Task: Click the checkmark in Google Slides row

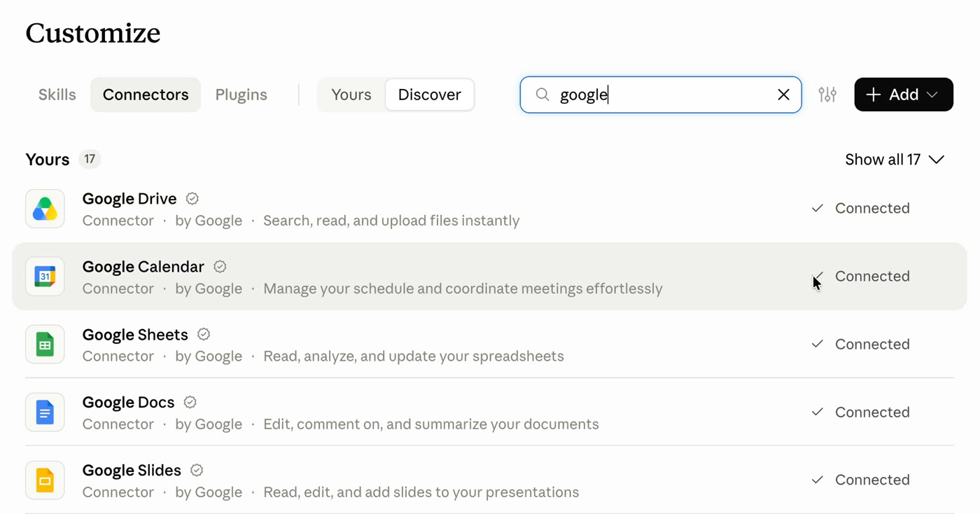Action: (x=817, y=480)
